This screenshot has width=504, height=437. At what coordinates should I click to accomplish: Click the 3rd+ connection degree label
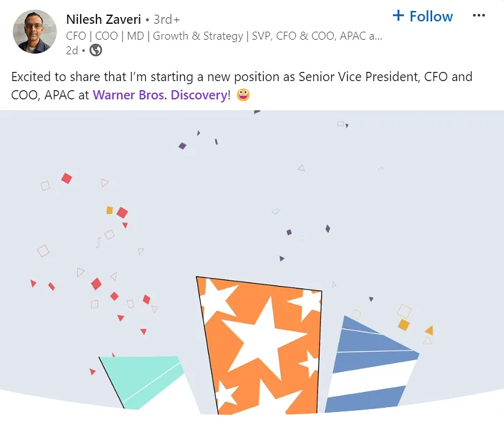tap(165, 20)
